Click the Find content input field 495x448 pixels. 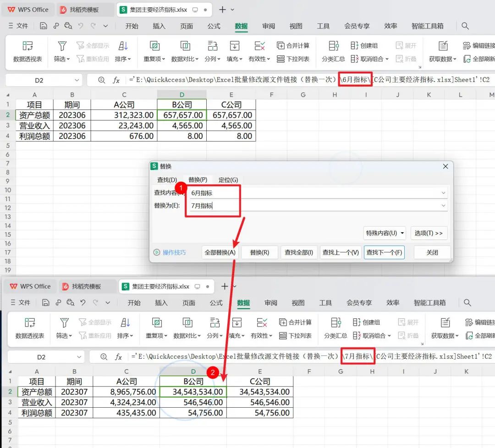pos(318,193)
